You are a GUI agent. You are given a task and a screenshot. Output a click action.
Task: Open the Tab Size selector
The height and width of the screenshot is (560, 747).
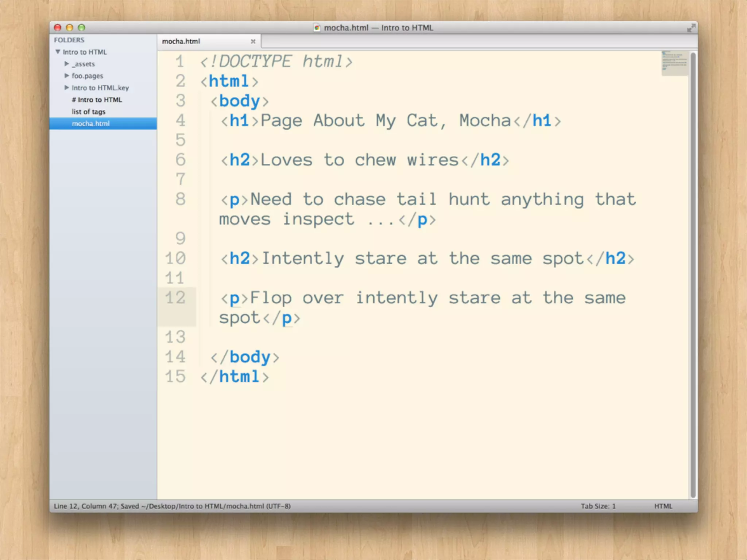click(598, 506)
